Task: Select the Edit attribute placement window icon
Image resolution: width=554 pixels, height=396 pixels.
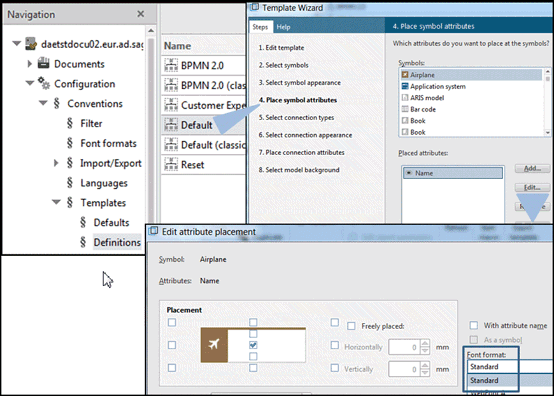Action: click(x=153, y=231)
